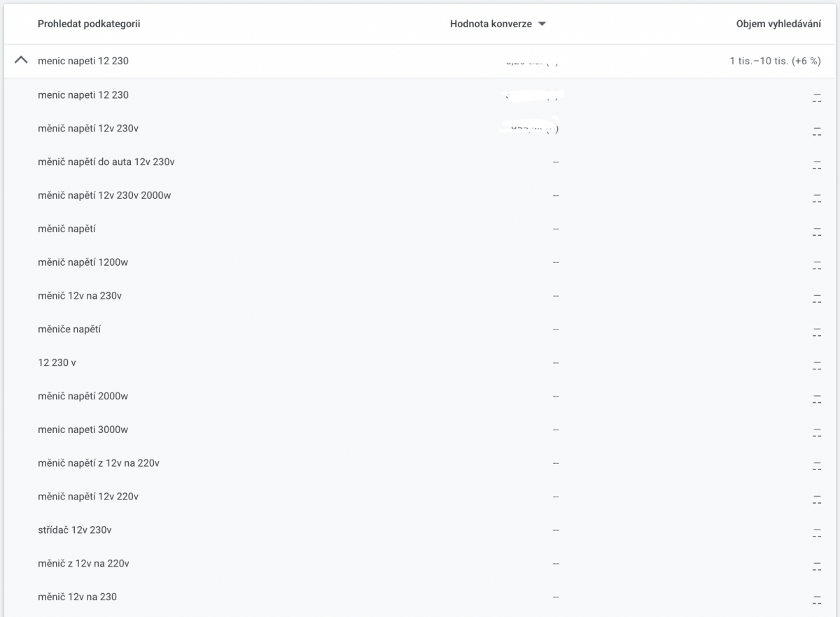Sort by Hodnota konverze column header

[x=490, y=24]
